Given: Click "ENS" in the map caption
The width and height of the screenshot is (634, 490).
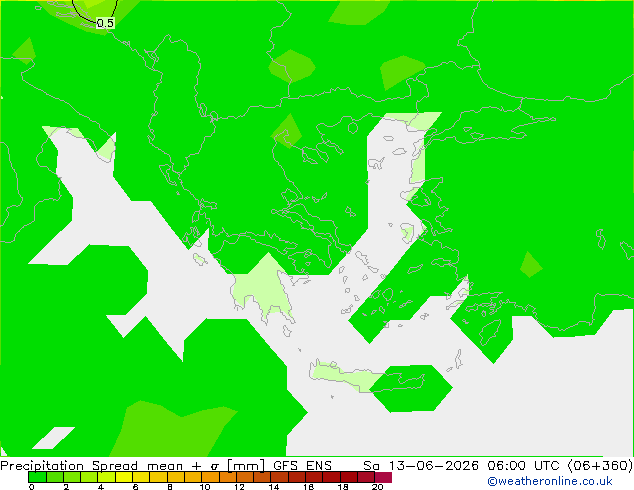Looking at the screenshot, I should pos(319,466).
